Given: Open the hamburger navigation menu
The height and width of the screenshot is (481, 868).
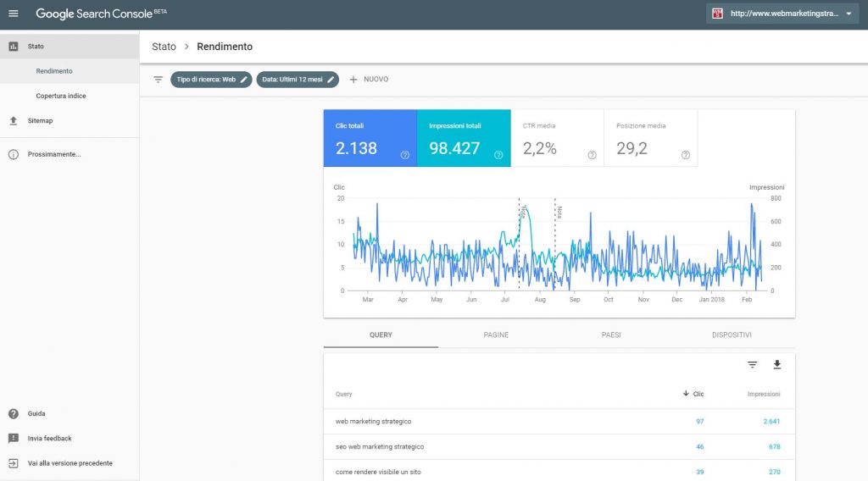Looking at the screenshot, I should click(13, 14).
